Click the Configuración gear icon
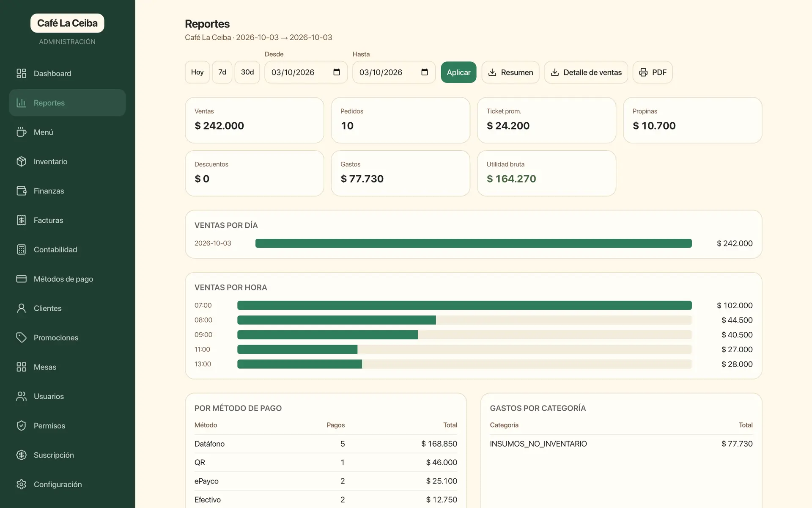This screenshot has height=508, width=812. pyautogui.click(x=21, y=484)
